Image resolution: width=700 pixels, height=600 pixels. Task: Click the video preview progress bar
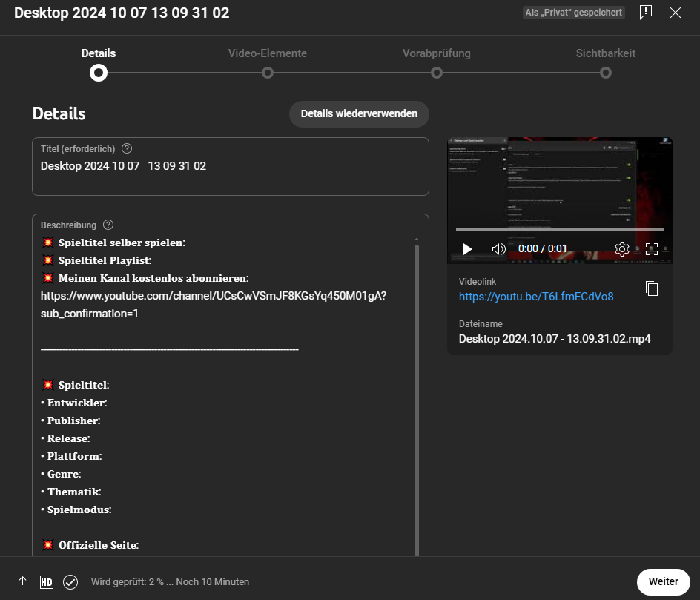[x=559, y=230]
